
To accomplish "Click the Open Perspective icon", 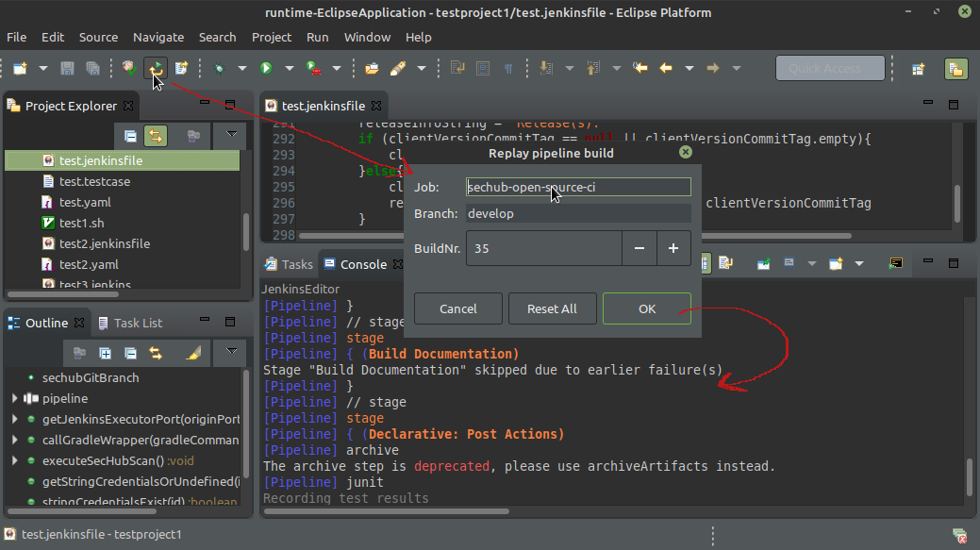I will 918,69.
